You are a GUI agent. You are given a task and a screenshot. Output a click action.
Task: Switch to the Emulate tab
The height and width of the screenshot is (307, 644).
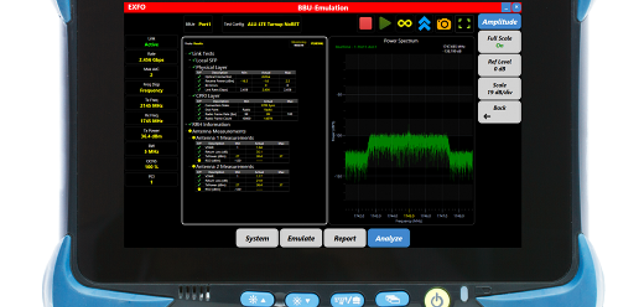pos(301,238)
